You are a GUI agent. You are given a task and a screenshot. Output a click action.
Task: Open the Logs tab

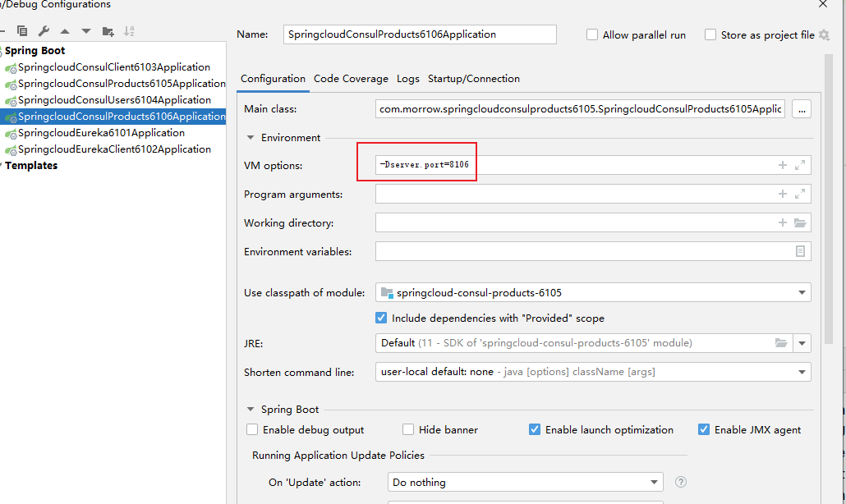point(408,79)
